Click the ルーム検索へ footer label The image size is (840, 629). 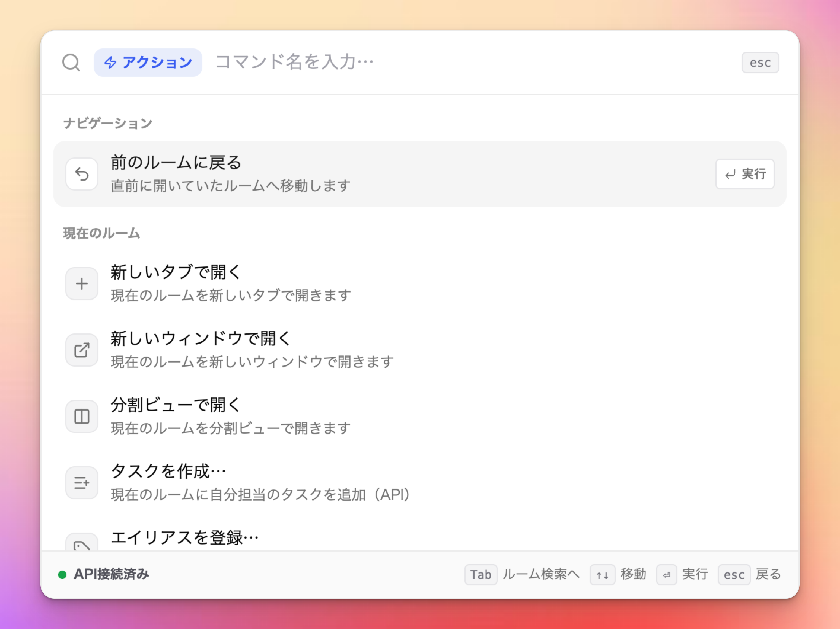click(x=541, y=574)
